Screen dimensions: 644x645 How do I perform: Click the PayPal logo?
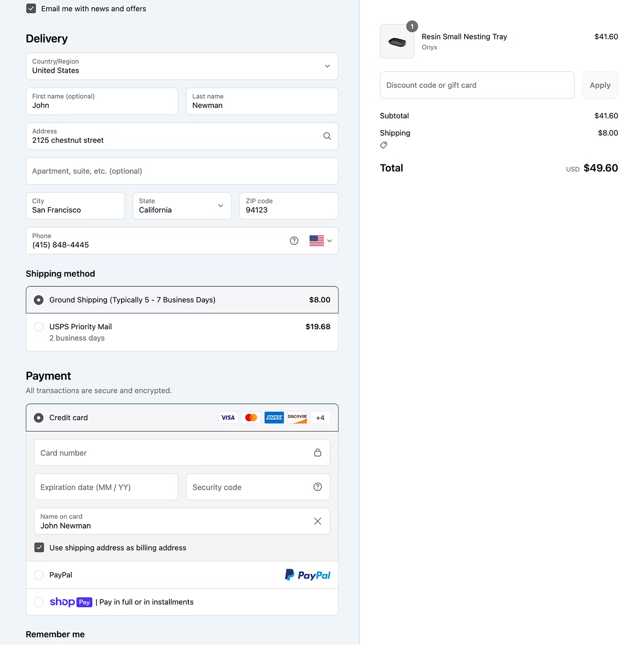click(308, 575)
